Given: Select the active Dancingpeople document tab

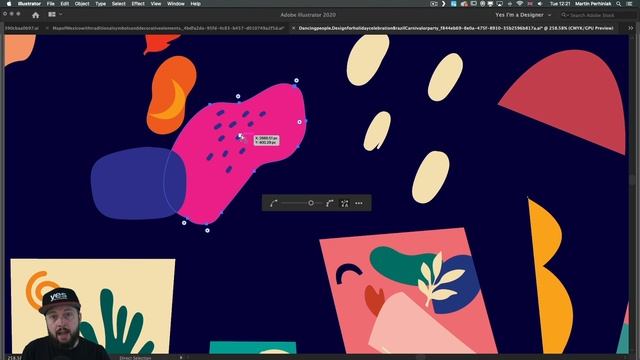Looking at the screenshot, I should pyautogui.click(x=456, y=28).
